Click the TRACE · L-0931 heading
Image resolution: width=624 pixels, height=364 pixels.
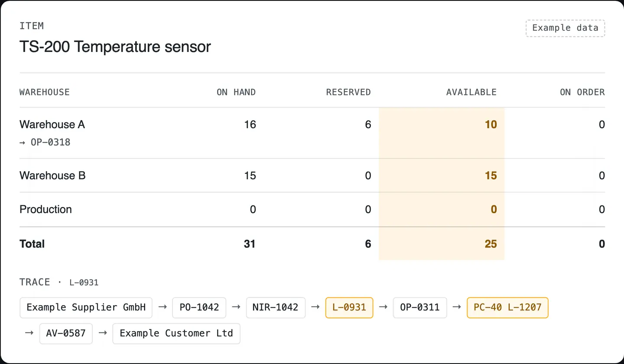[59, 283]
